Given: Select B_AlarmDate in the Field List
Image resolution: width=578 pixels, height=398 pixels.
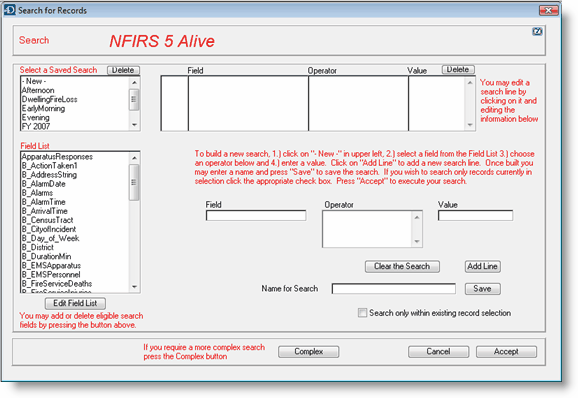Looking at the screenshot, I should point(76,184).
